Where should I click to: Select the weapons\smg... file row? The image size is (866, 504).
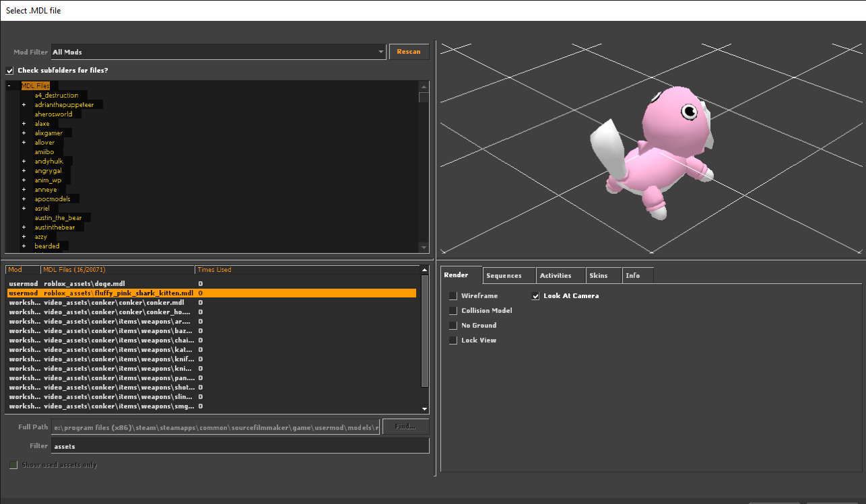(211, 406)
